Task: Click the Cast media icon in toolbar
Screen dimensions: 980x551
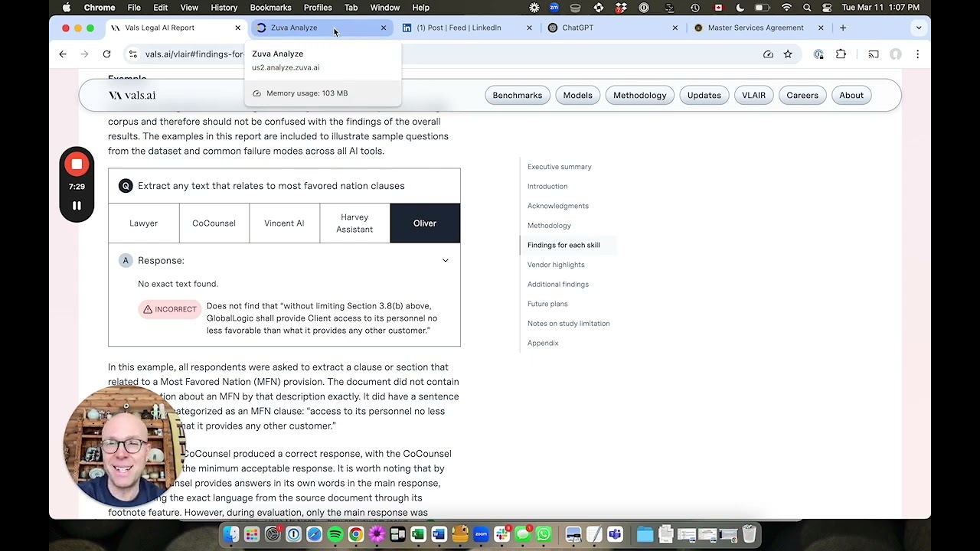Action: tap(874, 54)
